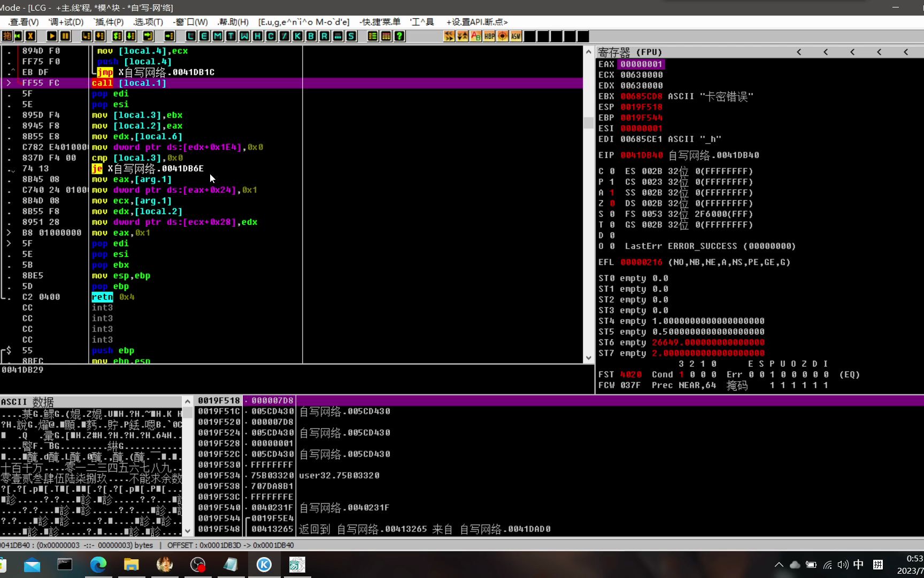Open Threads window with T icon
The height and width of the screenshot is (578, 924).
231,36
